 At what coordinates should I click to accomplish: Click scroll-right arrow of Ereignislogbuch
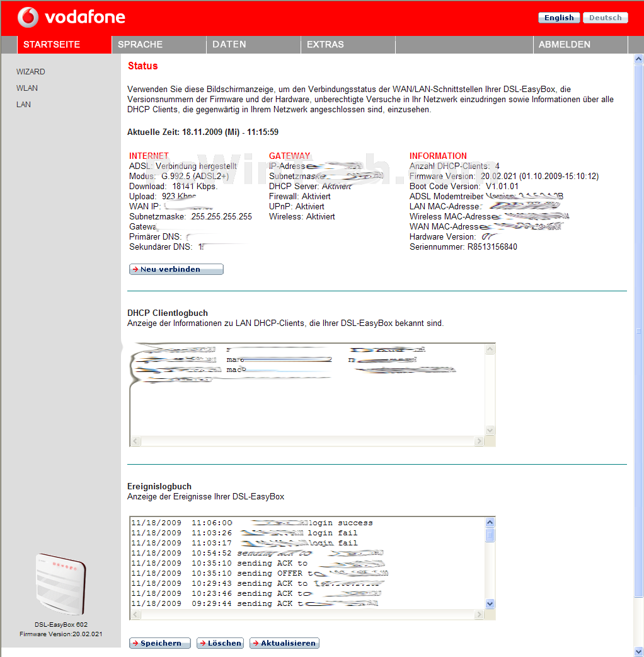(479, 614)
